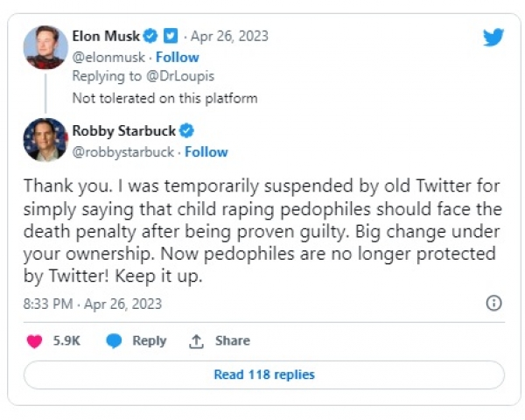Follow Elon Musk via Follow link

[177, 57]
